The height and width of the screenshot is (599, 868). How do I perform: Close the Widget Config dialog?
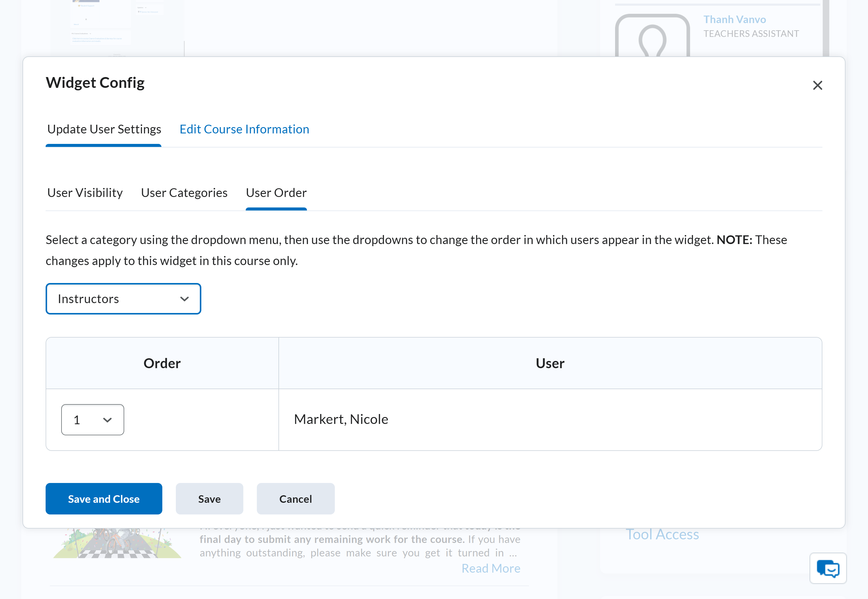coord(817,85)
